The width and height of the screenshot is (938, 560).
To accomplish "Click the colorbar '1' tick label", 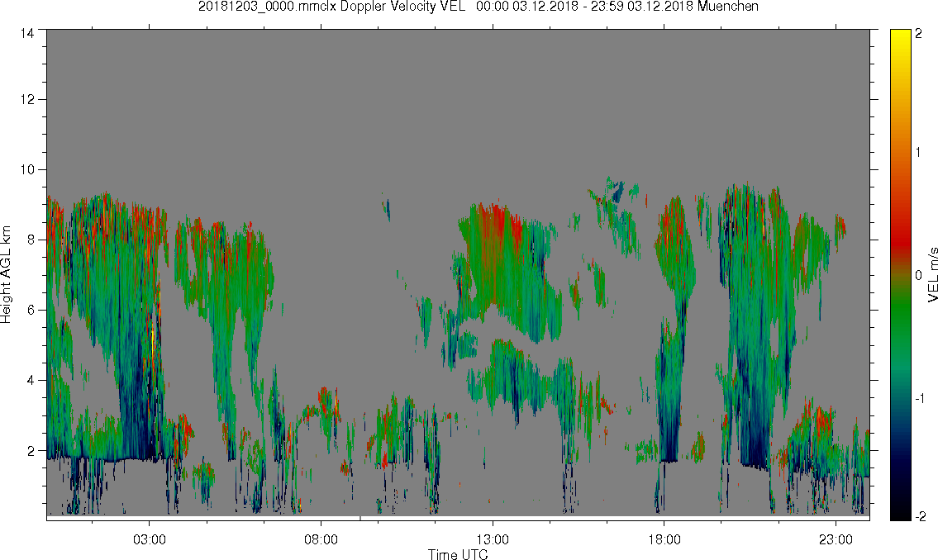I will (918, 153).
